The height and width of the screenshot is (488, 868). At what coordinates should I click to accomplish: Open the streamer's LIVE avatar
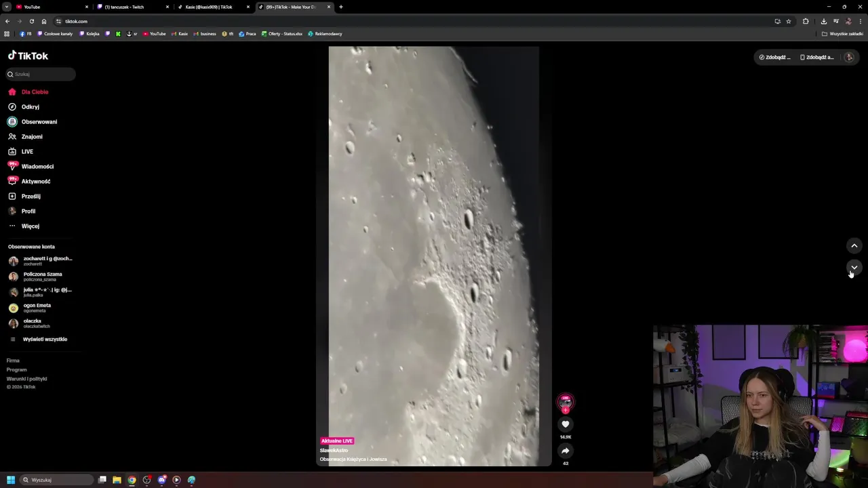[x=566, y=403]
